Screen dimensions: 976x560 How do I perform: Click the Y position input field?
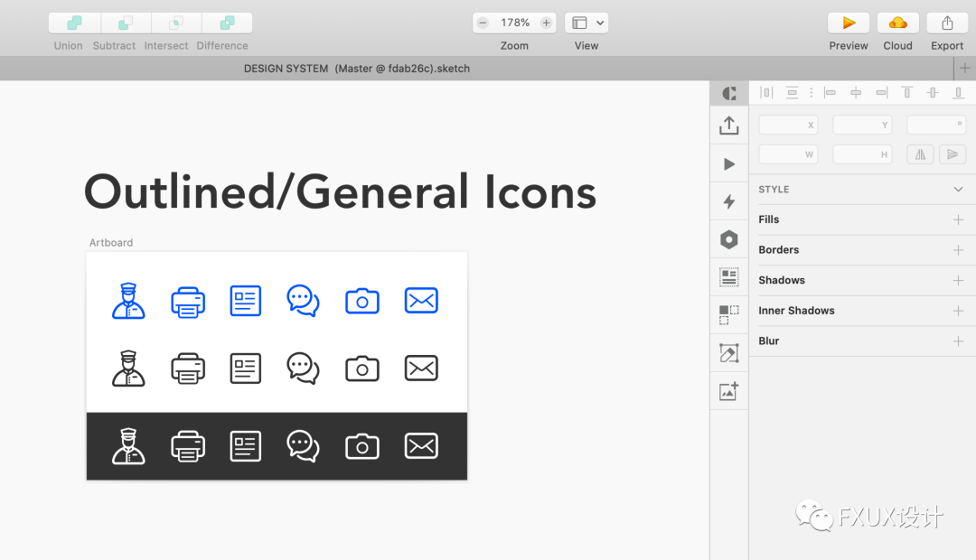click(862, 125)
